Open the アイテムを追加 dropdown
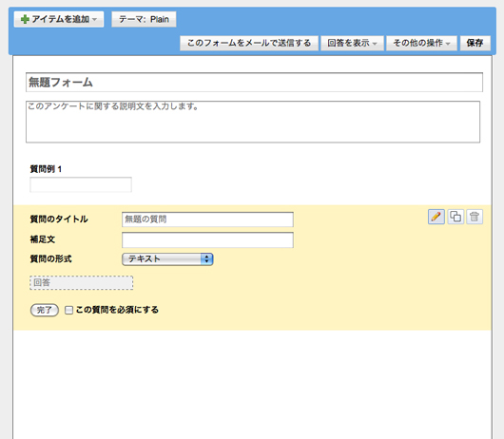Viewport: 504px width, 439px height. click(59, 19)
